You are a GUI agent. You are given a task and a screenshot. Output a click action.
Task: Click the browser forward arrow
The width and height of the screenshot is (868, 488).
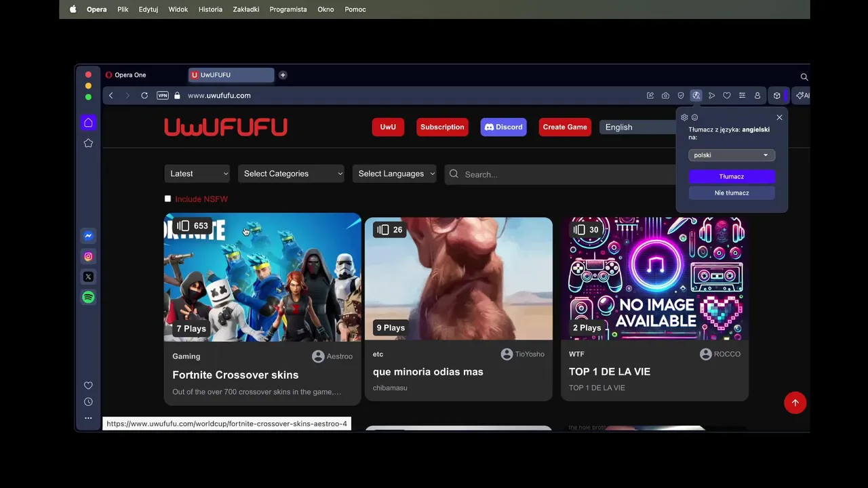click(127, 96)
